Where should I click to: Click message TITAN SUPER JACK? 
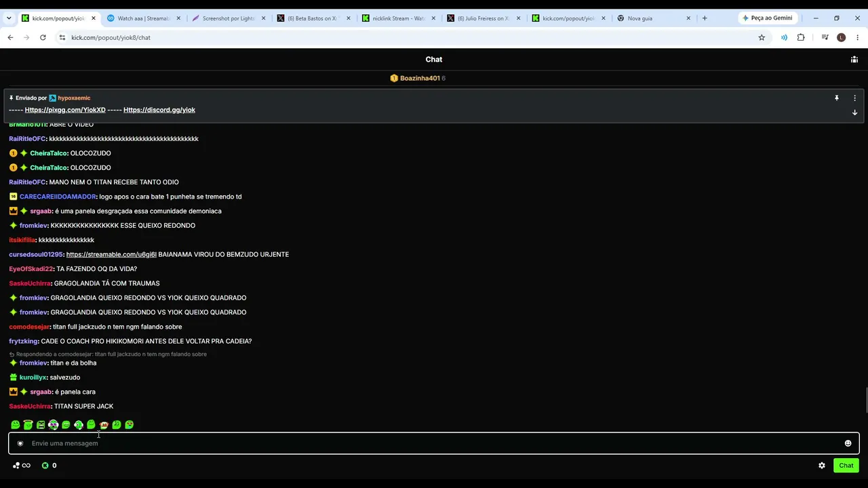[x=83, y=406]
